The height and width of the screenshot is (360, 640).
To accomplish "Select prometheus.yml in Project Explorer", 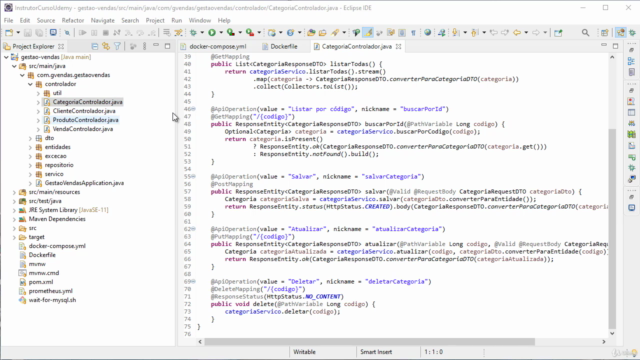I will click(x=50, y=291).
